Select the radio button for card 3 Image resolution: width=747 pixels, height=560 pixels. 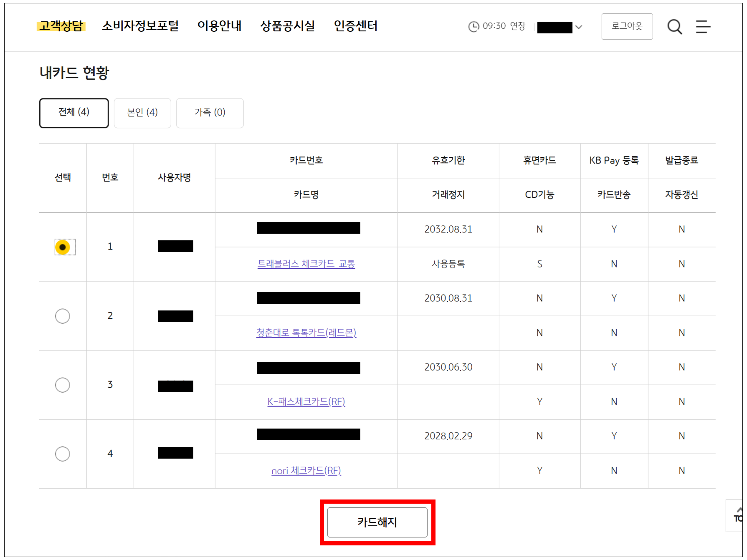[63, 385]
